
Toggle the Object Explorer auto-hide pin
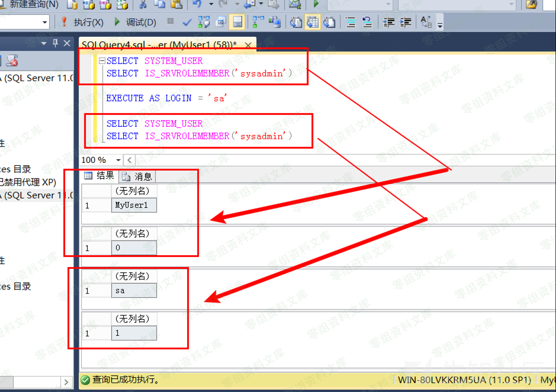tap(55, 43)
